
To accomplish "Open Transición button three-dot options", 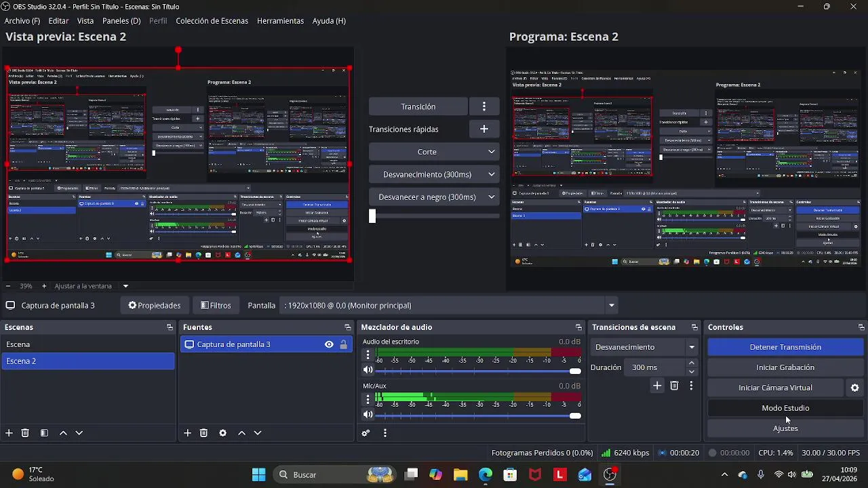I will coord(484,106).
